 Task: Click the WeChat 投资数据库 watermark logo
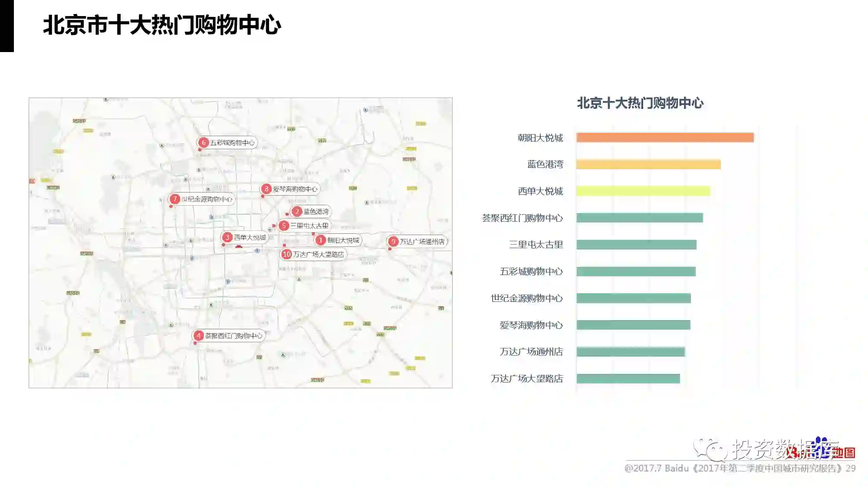(x=710, y=450)
